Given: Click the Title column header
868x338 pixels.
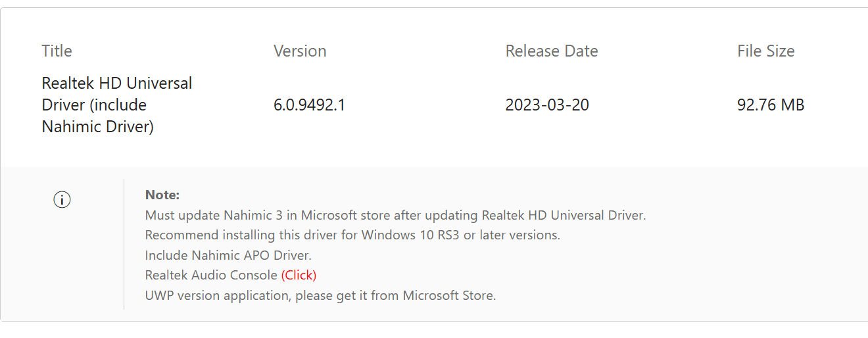Looking at the screenshot, I should click(x=57, y=51).
